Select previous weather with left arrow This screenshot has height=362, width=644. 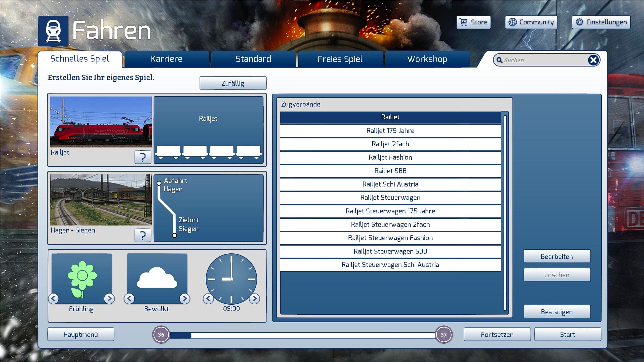click(129, 298)
